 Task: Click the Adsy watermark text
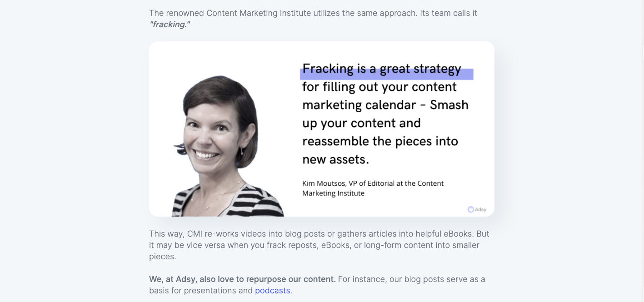pos(481,209)
